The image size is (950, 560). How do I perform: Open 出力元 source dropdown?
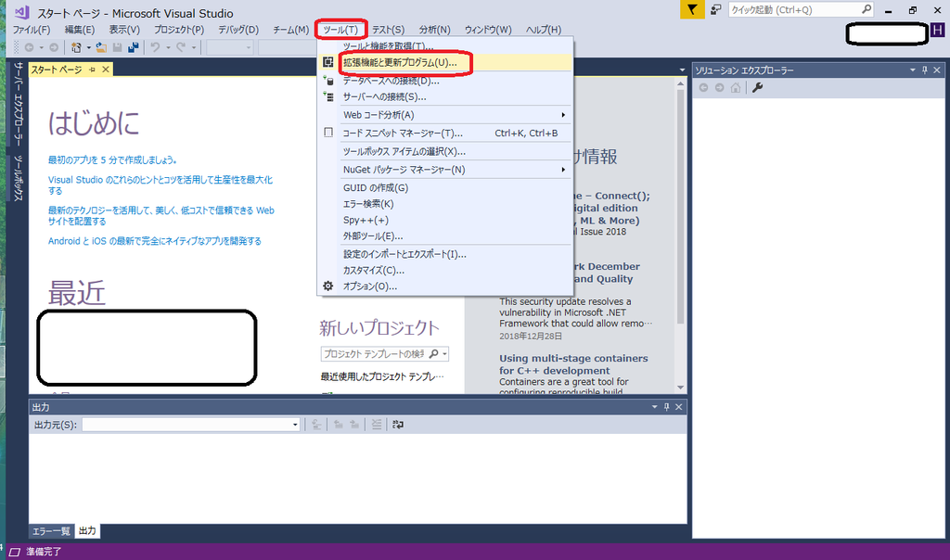click(x=295, y=425)
